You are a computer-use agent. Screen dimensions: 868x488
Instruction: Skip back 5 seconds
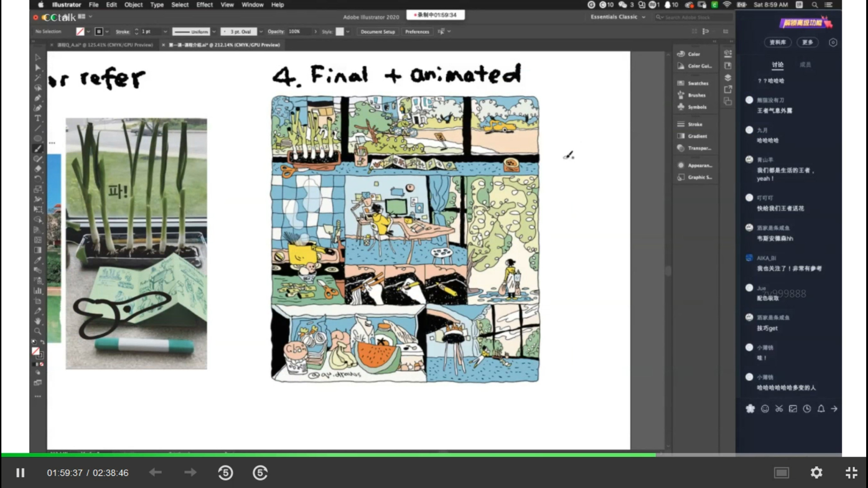(226, 473)
